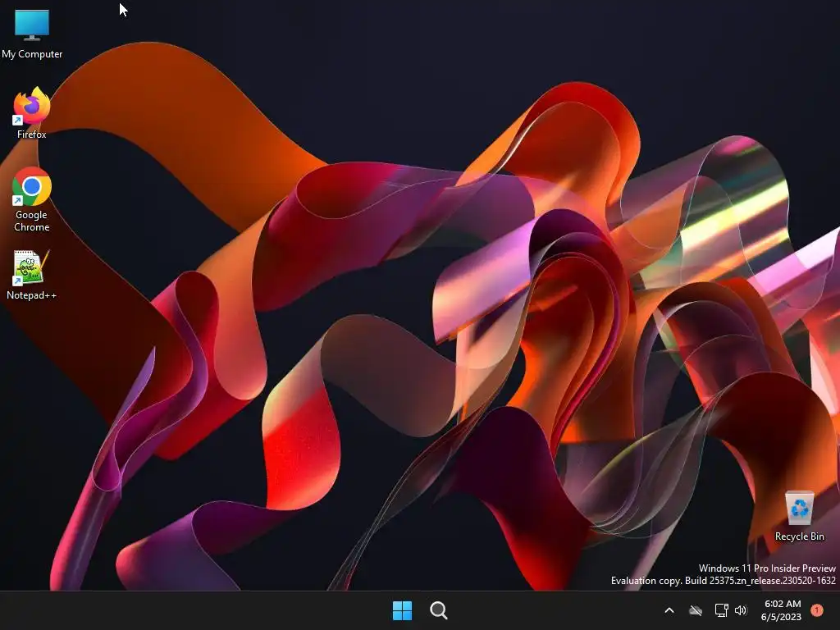Click the Notepad++ label text
Screen dimensions: 840x630
coord(32,295)
